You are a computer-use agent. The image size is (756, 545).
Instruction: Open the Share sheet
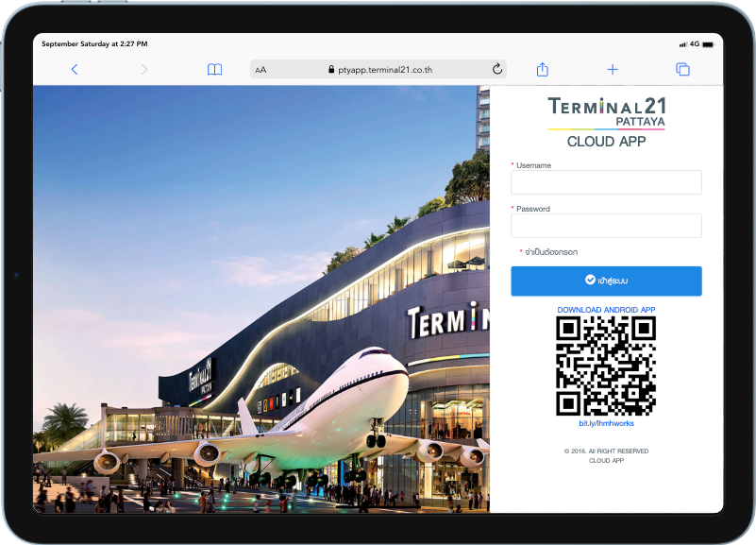[x=542, y=69]
